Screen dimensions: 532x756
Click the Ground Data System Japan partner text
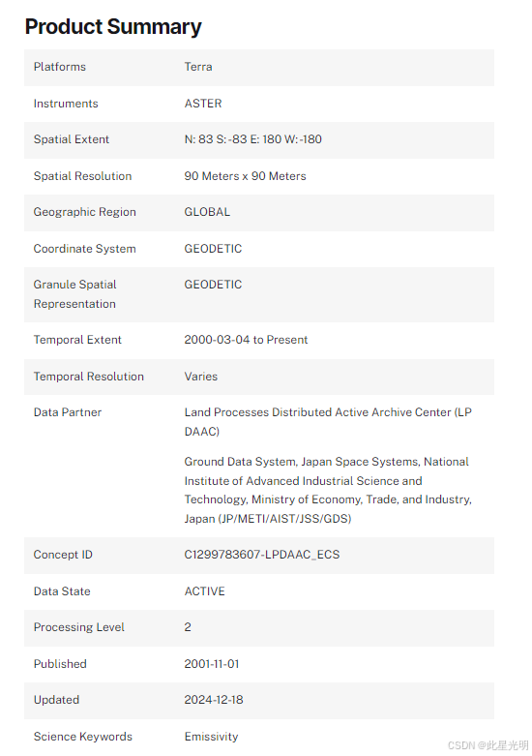point(328,490)
